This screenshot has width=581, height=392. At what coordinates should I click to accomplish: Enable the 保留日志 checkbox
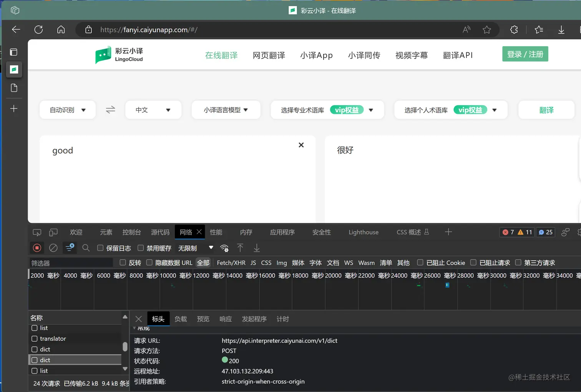tap(100, 248)
